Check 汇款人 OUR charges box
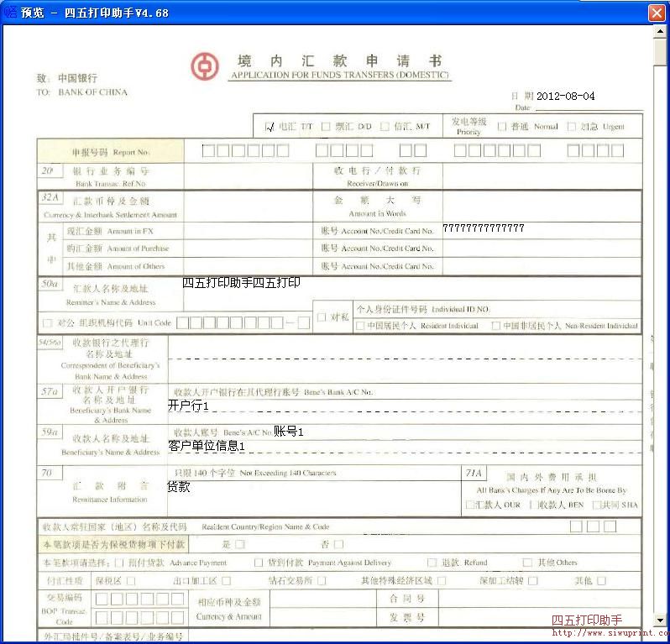670x644 pixels. [x=469, y=505]
